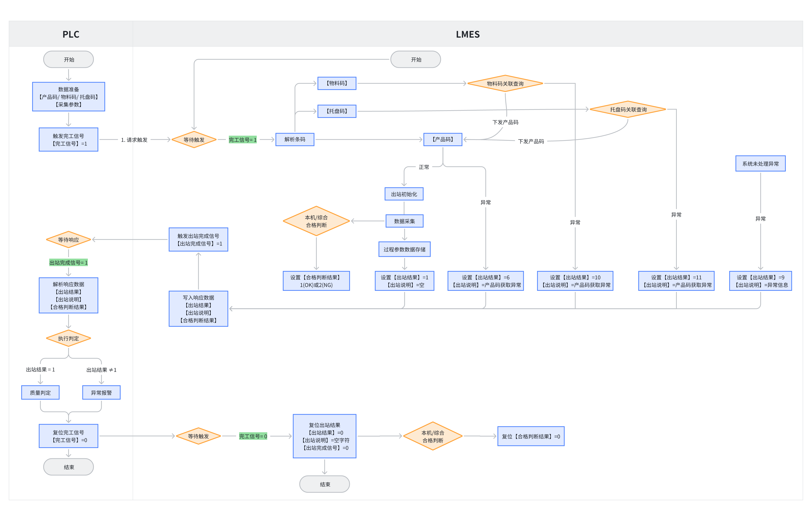812x509 pixels.
Task: Select the 数据采集 box
Action: tap(404, 221)
